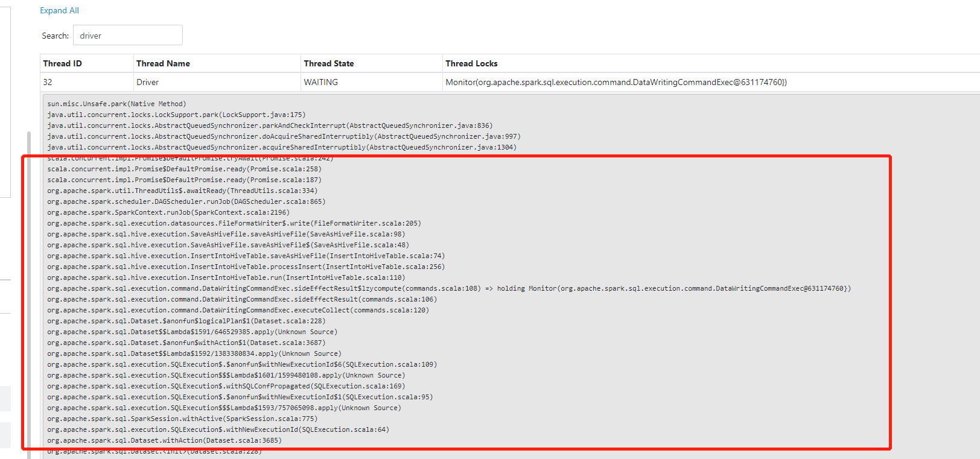This screenshot has height=459, width=980.
Task: Sort by the Thread ID column header
Action: (x=62, y=63)
